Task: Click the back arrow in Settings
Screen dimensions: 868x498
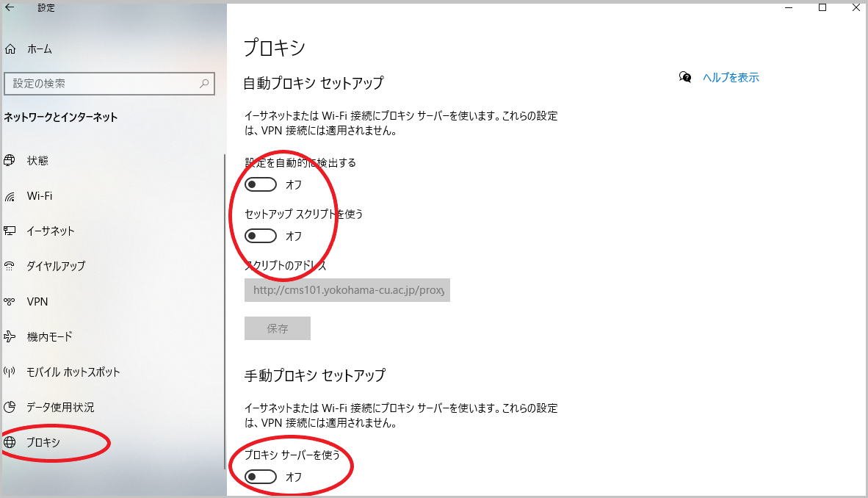Action: pyautogui.click(x=10, y=8)
